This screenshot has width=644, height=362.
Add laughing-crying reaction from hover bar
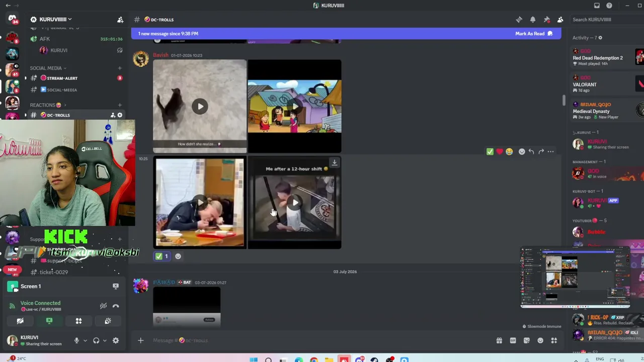click(509, 151)
